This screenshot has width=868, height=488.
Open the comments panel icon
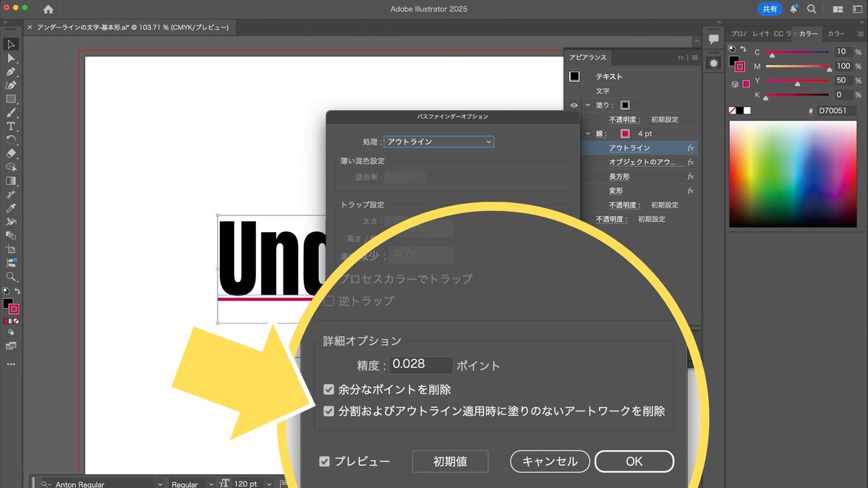coord(714,39)
